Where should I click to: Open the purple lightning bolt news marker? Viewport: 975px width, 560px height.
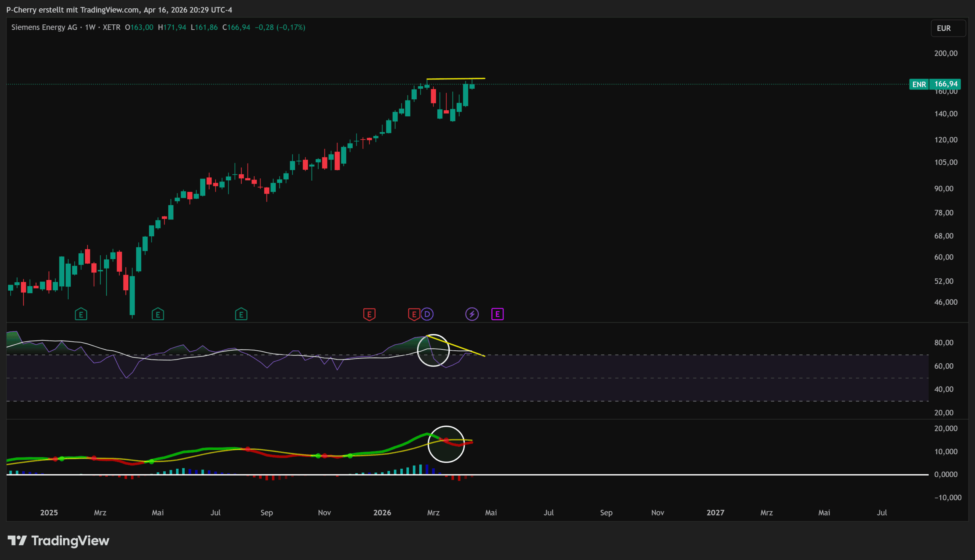coord(472,314)
